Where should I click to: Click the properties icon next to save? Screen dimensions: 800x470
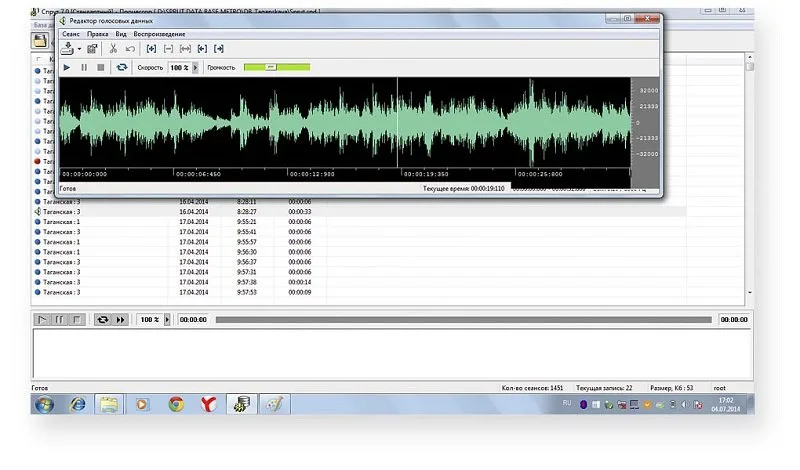92,48
